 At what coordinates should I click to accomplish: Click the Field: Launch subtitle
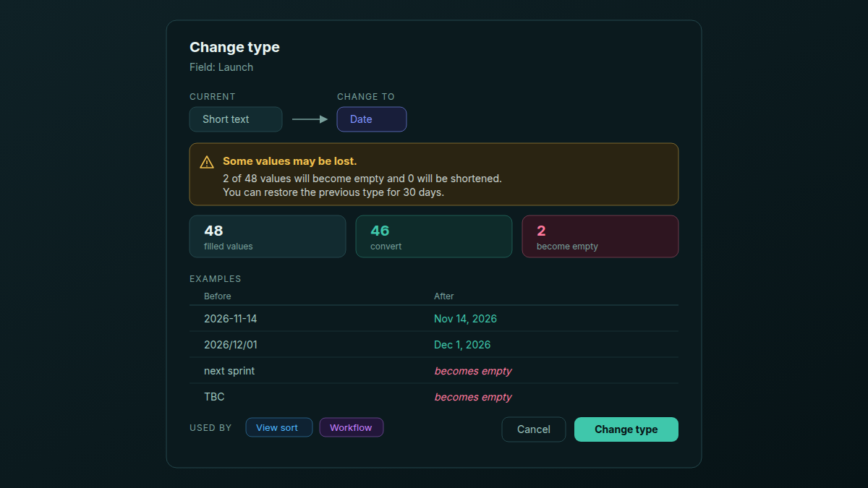point(221,67)
